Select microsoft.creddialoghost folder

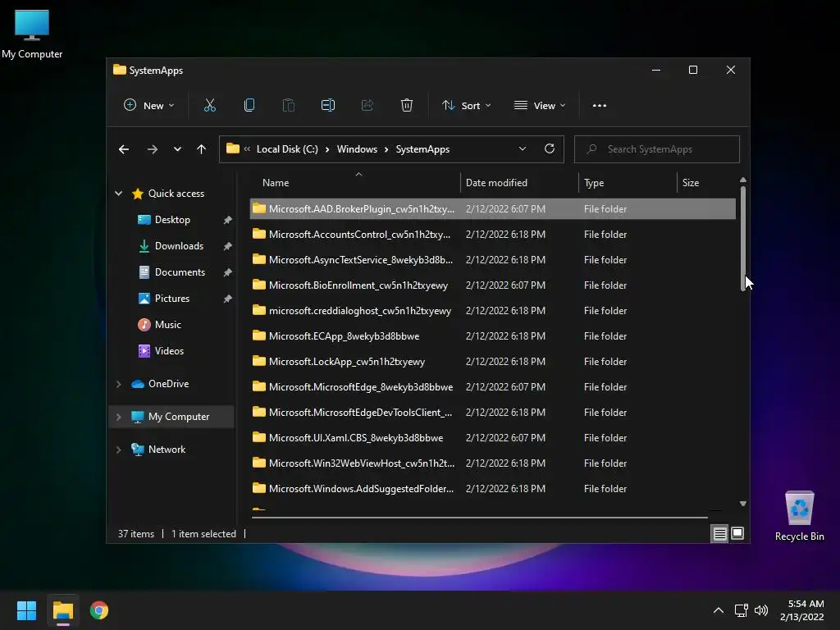pos(492,311)
